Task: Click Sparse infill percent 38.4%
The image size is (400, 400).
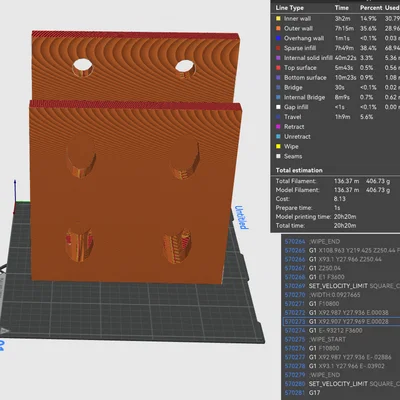Action: pyautogui.click(x=368, y=48)
